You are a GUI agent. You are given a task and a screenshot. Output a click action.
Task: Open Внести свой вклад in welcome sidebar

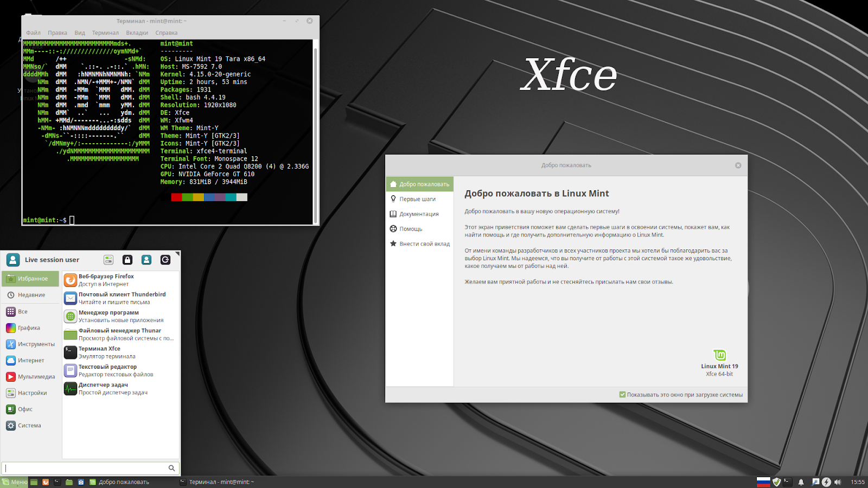point(420,244)
